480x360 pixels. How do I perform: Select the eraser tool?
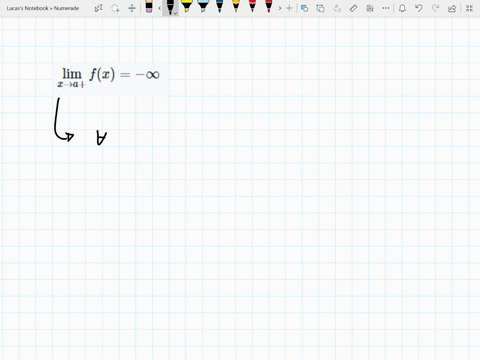(149, 7)
